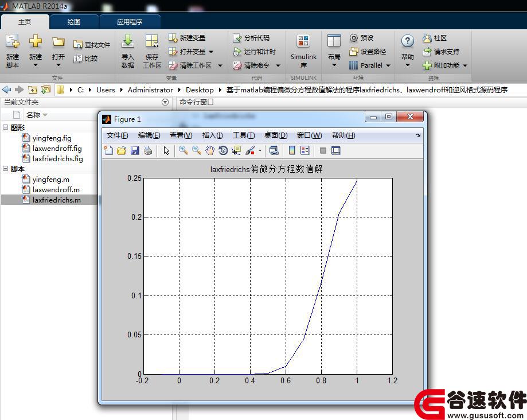527x420 pixels.
Task: Click the Users segment in address path
Action: click(x=106, y=90)
